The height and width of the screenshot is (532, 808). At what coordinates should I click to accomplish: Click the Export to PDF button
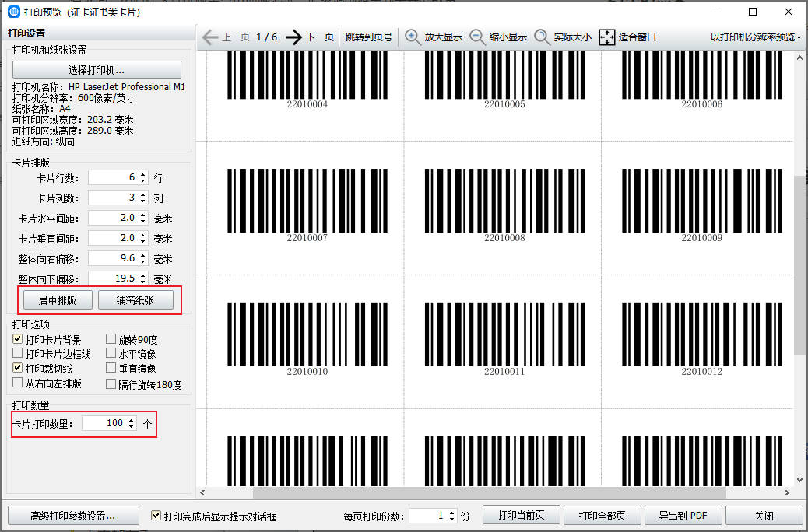point(683,516)
